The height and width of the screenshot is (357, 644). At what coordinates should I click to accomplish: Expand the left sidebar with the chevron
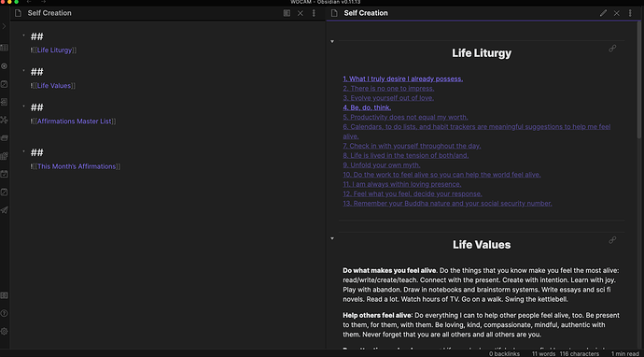pyautogui.click(x=4, y=26)
